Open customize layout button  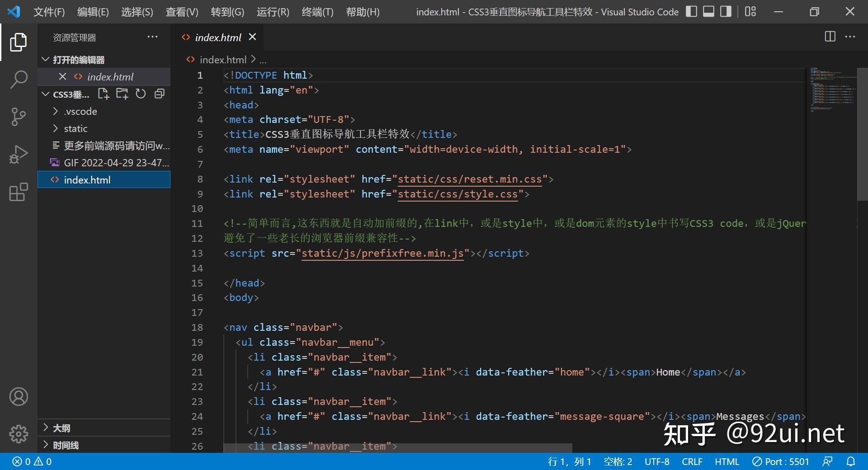(750, 12)
